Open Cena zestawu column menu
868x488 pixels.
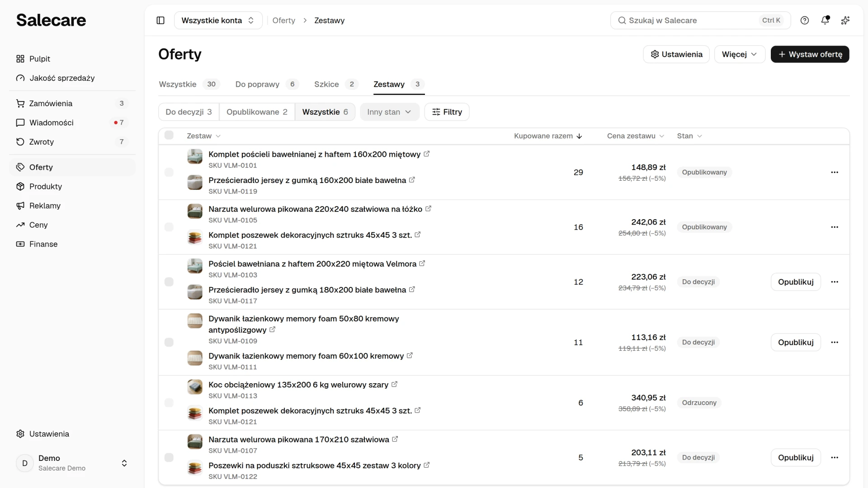pos(635,136)
